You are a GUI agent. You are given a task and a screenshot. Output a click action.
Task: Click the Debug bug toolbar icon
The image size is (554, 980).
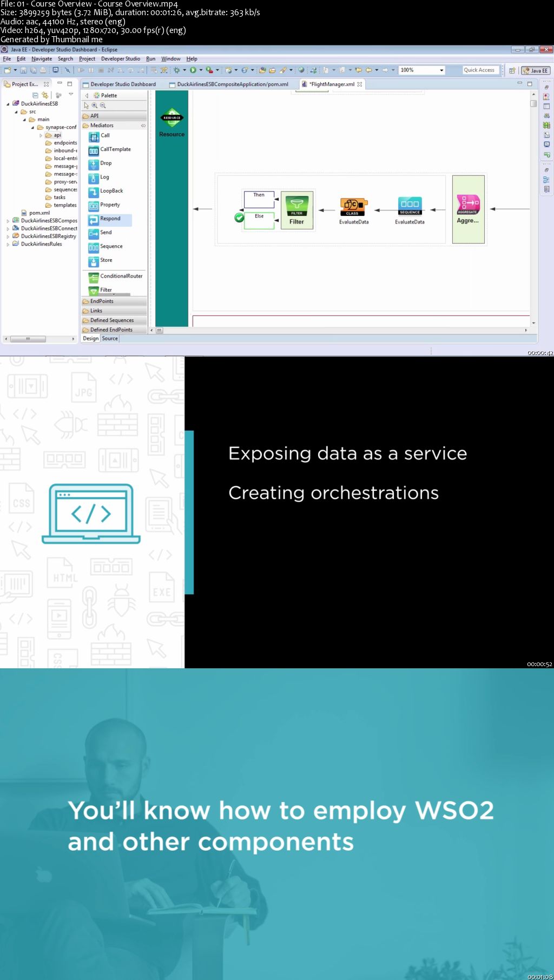click(x=177, y=70)
